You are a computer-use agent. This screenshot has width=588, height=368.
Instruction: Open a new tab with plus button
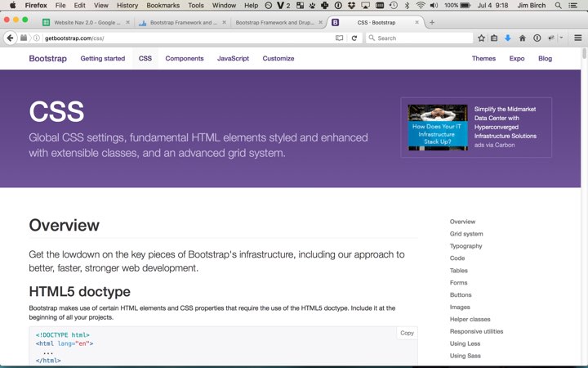click(432, 23)
